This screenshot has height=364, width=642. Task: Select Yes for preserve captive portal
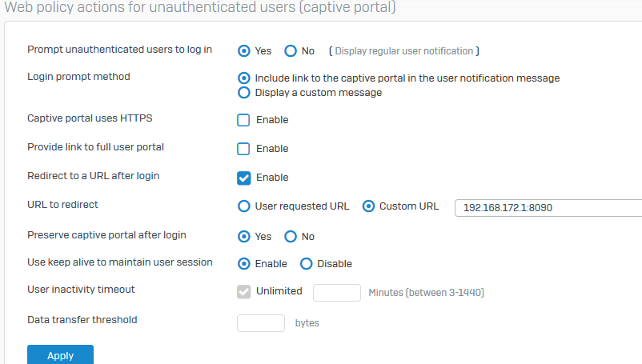pos(244,237)
